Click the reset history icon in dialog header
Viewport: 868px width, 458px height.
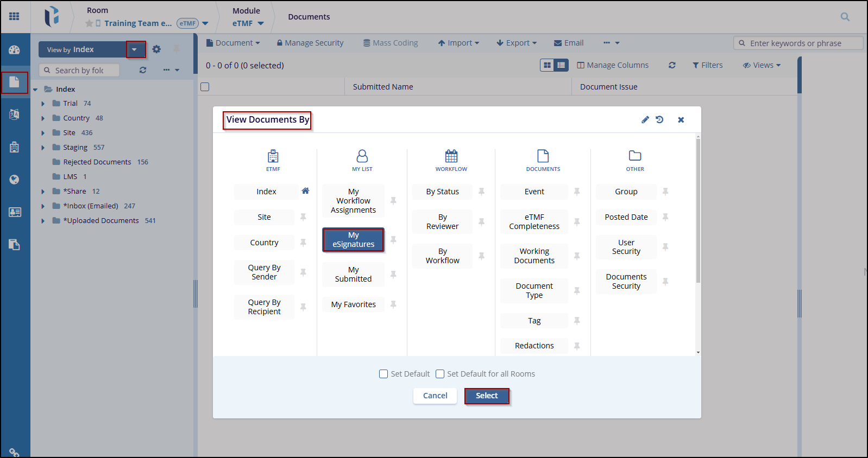coord(659,120)
